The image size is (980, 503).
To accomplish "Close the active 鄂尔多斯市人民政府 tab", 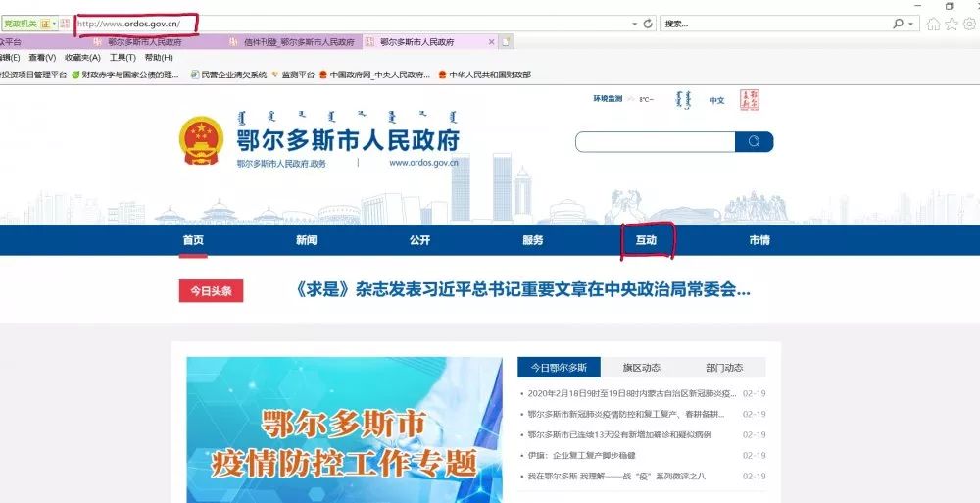I will pyautogui.click(x=491, y=42).
